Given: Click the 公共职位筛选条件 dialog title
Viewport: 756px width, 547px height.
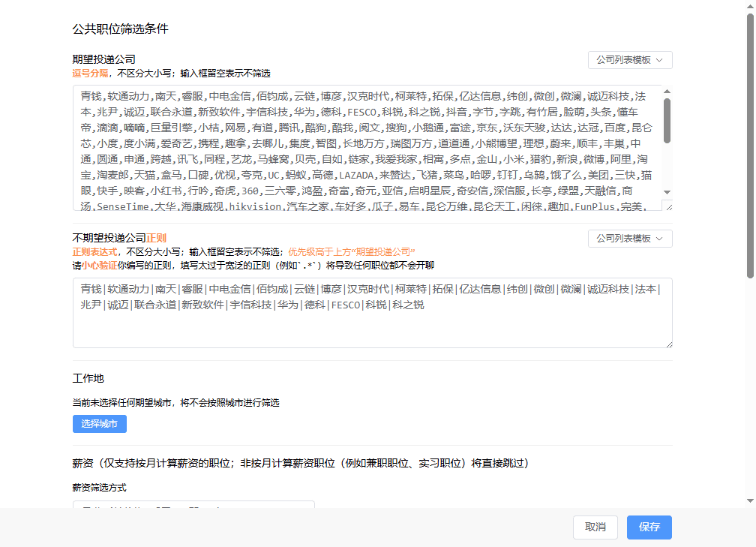Looking at the screenshot, I should 120,29.
